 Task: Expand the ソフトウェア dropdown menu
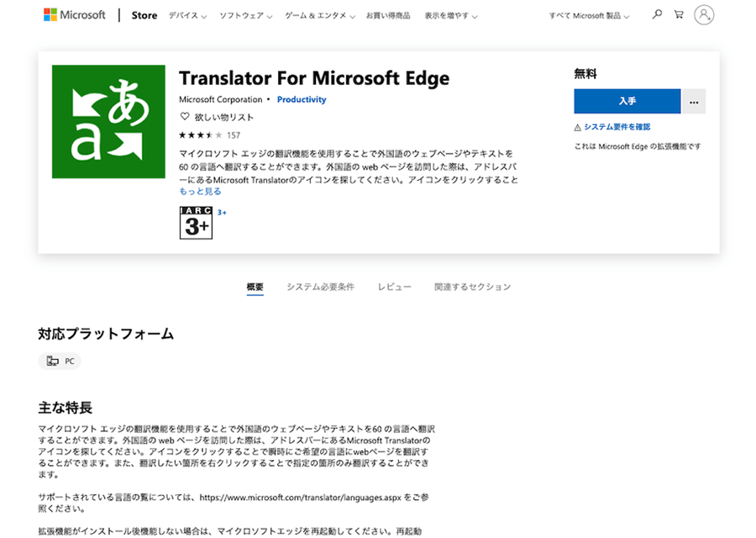pos(246,16)
